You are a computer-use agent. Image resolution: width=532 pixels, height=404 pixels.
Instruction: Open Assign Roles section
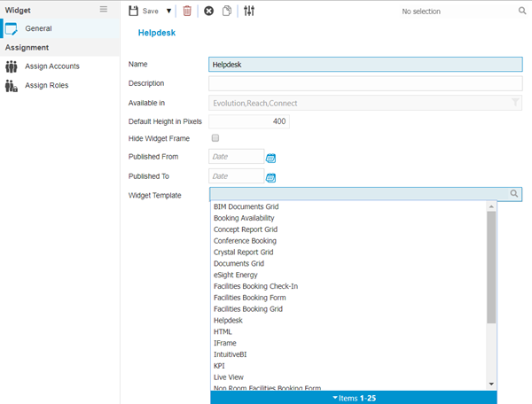coord(46,86)
